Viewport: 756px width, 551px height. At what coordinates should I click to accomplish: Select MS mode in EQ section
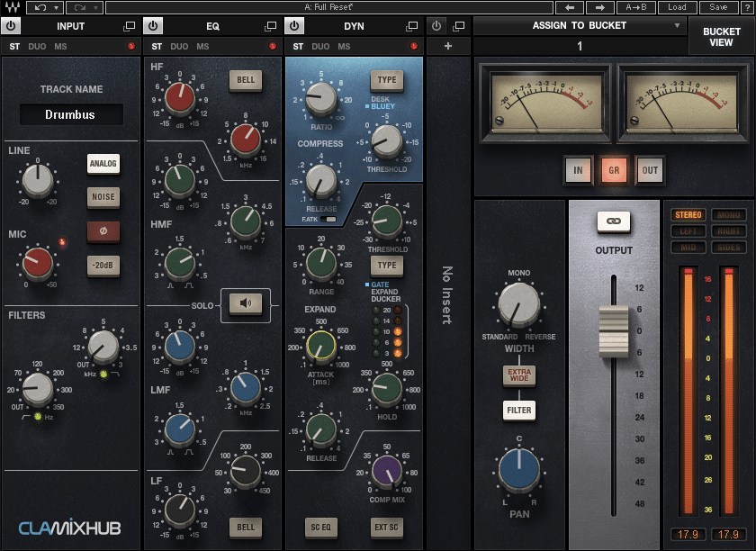pyautogui.click(x=202, y=46)
